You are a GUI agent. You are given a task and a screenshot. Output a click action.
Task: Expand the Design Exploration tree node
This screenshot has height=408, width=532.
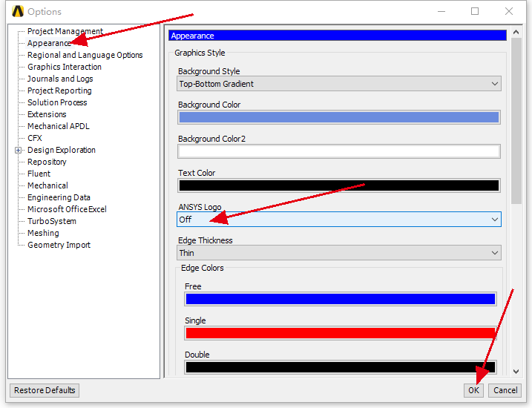(19, 150)
